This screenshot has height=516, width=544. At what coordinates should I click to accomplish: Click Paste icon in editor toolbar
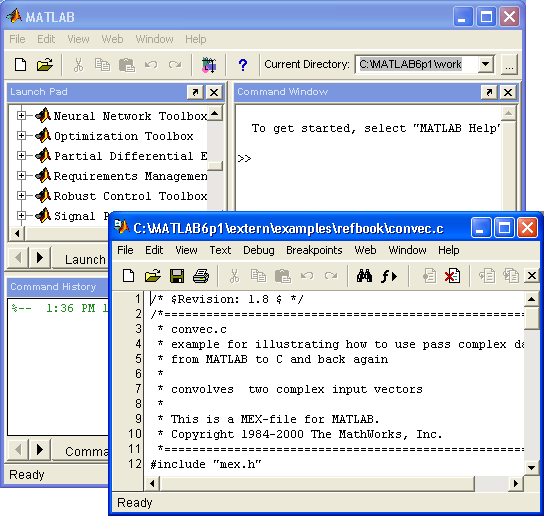(x=283, y=276)
